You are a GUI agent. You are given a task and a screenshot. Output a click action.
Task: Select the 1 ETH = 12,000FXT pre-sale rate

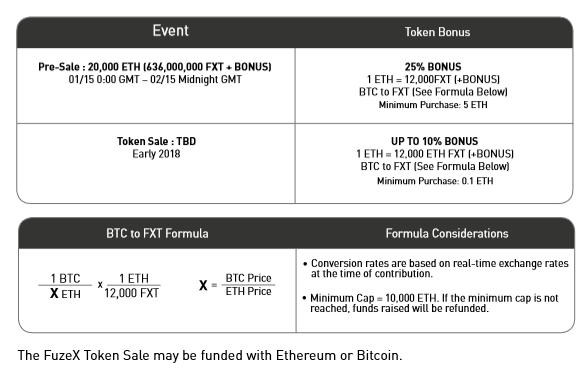[x=433, y=80]
